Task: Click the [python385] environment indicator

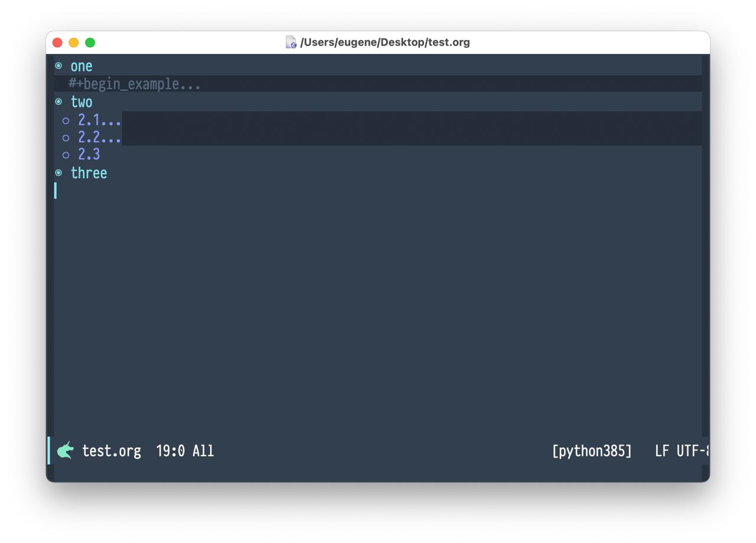Action: [x=592, y=451]
